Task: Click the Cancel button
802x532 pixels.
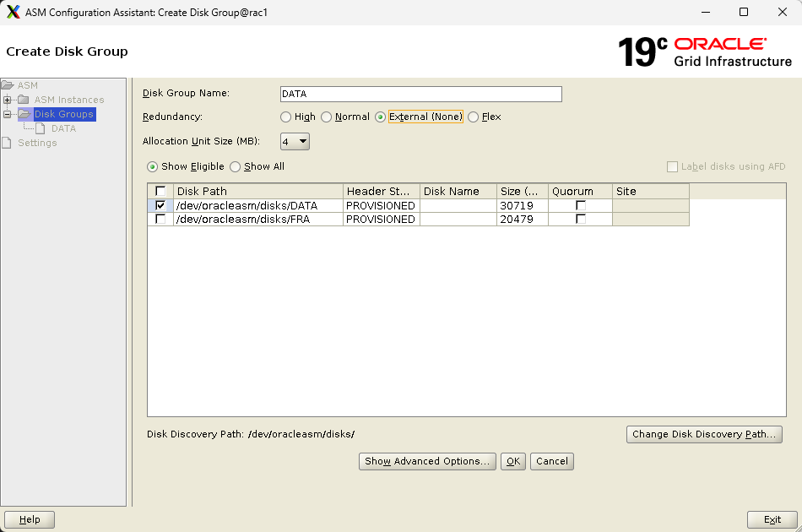Action: click(x=552, y=461)
